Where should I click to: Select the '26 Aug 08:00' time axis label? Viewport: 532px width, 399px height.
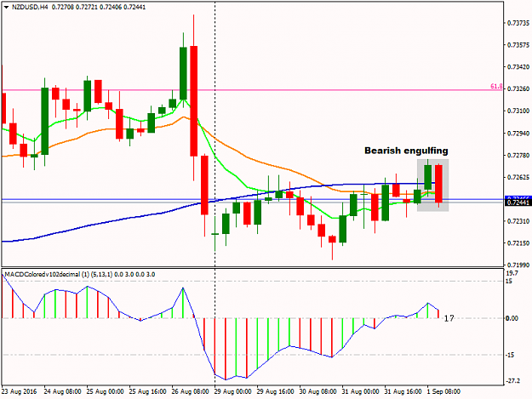(x=190, y=391)
